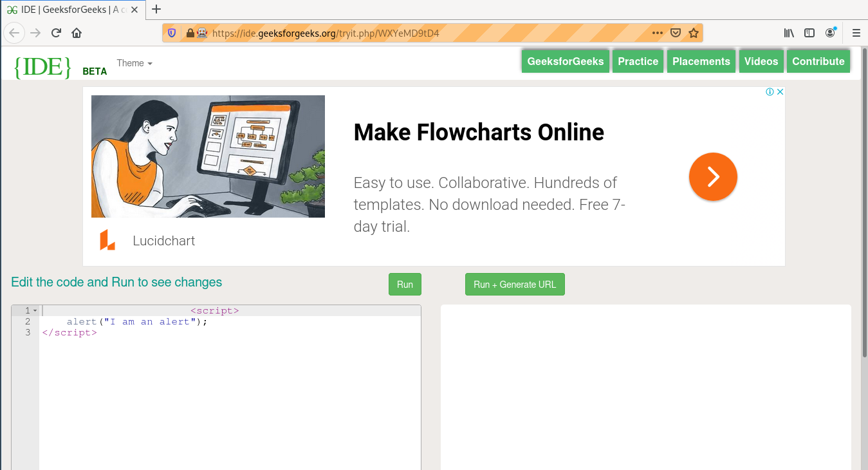Click 'Edit the code and Run' heading

pyautogui.click(x=116, y=282)
